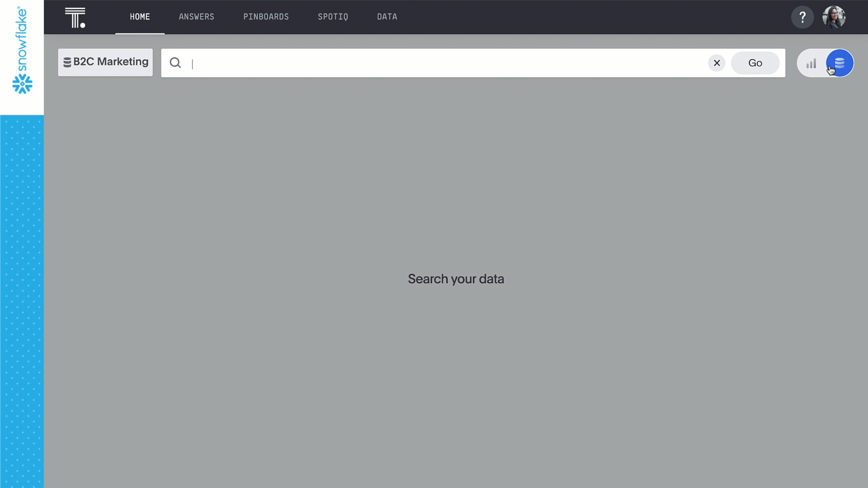Click the Go button
Image resolution: width=868 pixels, height=488 pixels.
(x=755, y=63)
